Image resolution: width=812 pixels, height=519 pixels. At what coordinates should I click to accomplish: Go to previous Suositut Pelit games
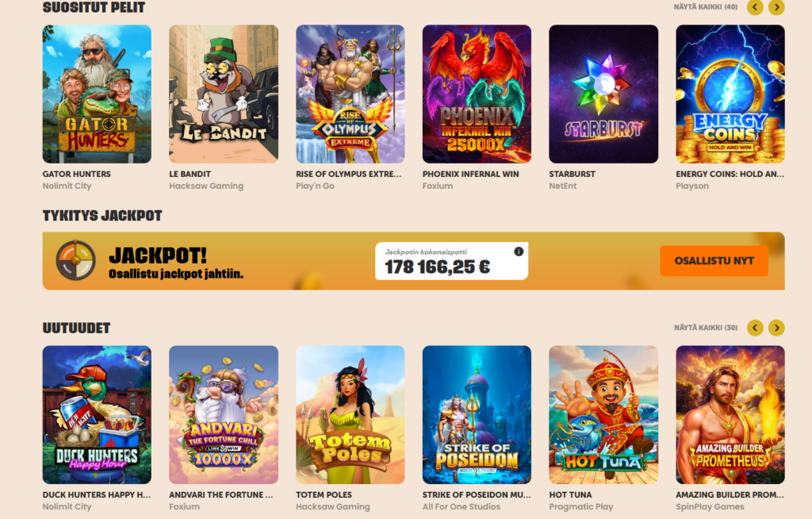[x=755, y=7]
